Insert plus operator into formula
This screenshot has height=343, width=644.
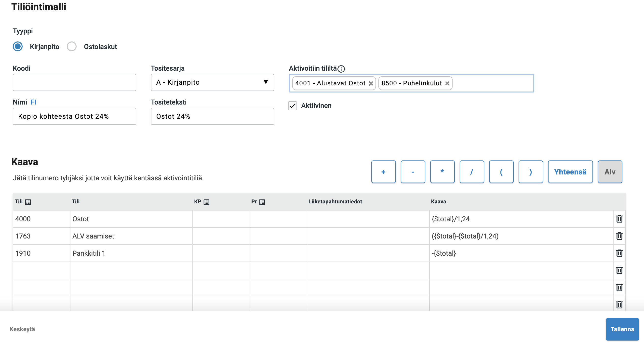(383, 172)
